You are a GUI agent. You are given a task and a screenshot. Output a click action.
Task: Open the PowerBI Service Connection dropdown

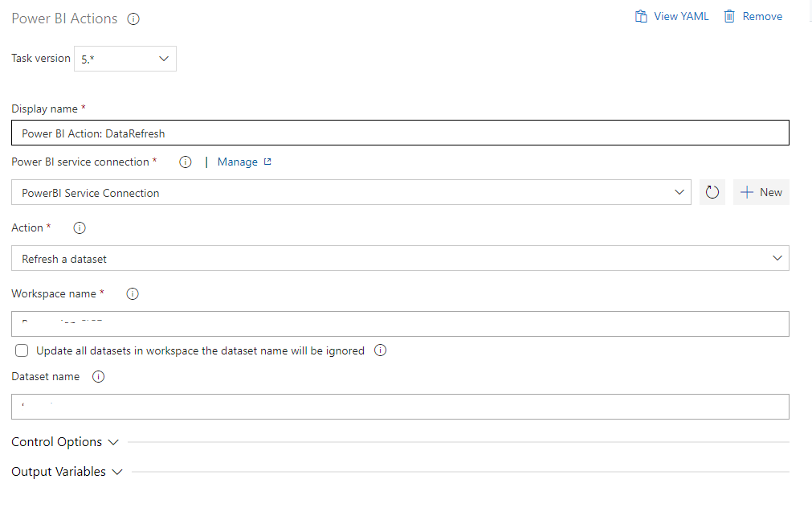(351, 192)
